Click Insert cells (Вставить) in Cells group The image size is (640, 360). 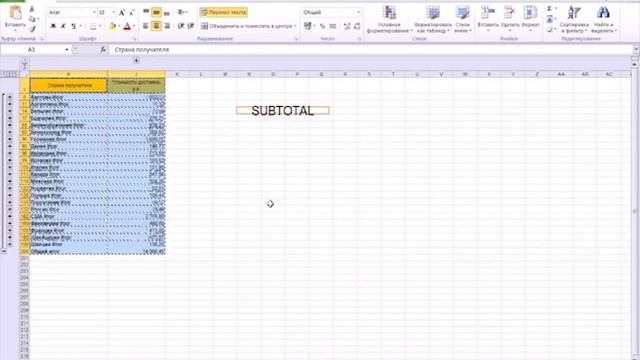click(488, 18)
